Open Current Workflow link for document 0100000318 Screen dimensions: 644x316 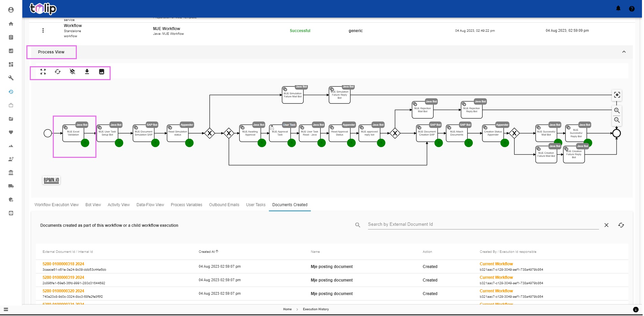496,264
